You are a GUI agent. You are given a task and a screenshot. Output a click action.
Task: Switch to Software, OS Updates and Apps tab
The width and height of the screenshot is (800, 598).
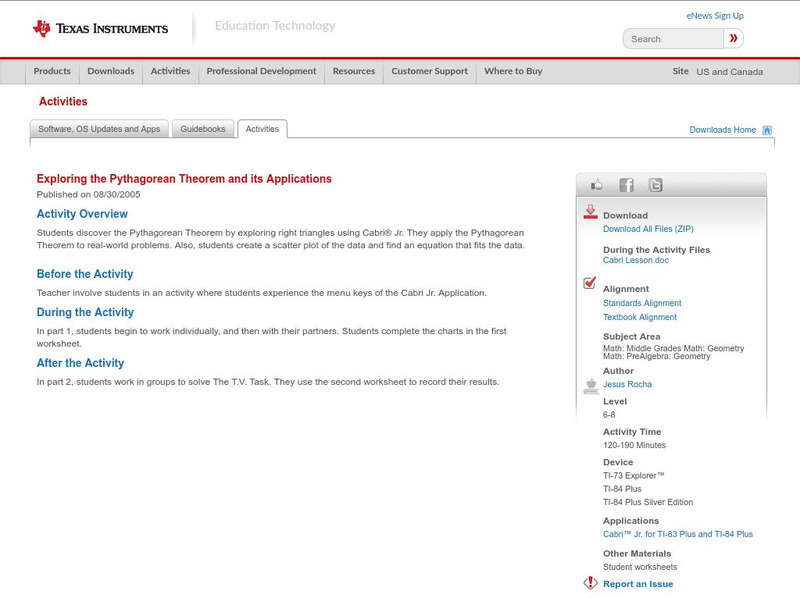[x=99, y=129]
